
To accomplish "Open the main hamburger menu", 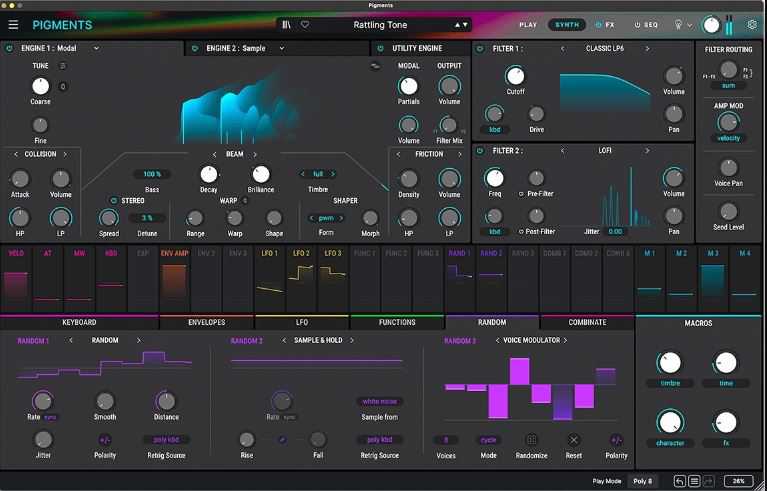I will tap(13, 25).
